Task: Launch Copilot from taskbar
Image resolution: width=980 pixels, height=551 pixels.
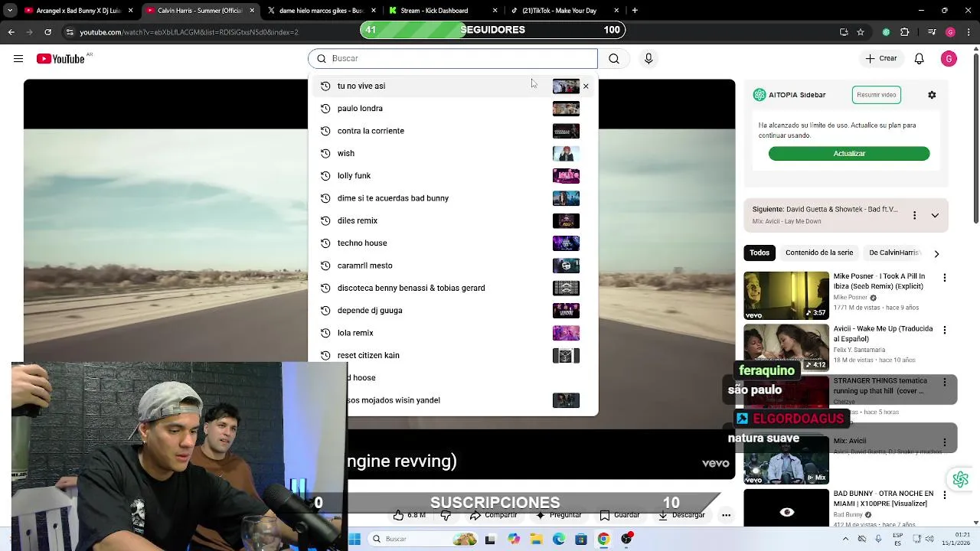Action: 513,539
